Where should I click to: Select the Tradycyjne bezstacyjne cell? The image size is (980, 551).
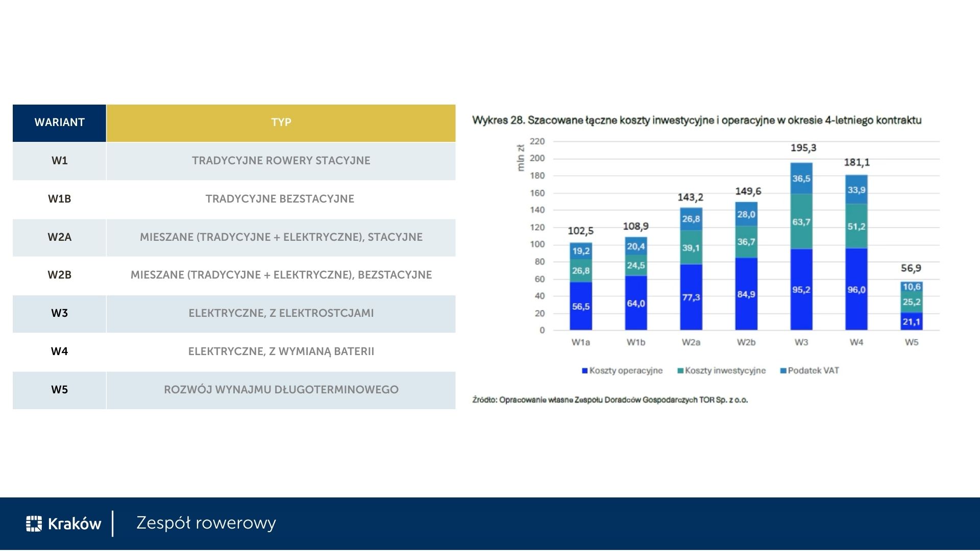click(x=280, y=199)
